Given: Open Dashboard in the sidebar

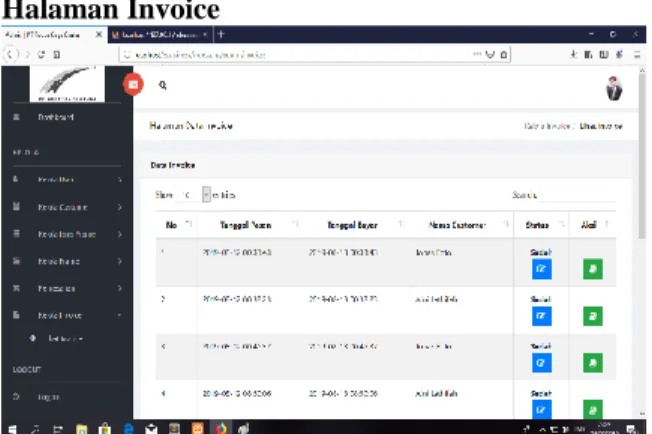Looking at the screenshot, I should click(56, 117).
